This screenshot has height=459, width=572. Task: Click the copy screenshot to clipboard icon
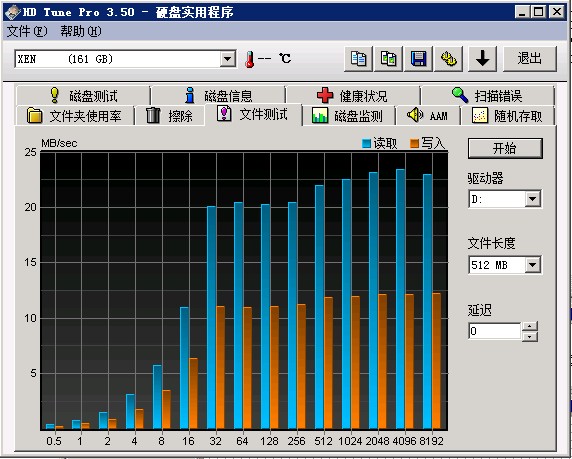[389, 58]
